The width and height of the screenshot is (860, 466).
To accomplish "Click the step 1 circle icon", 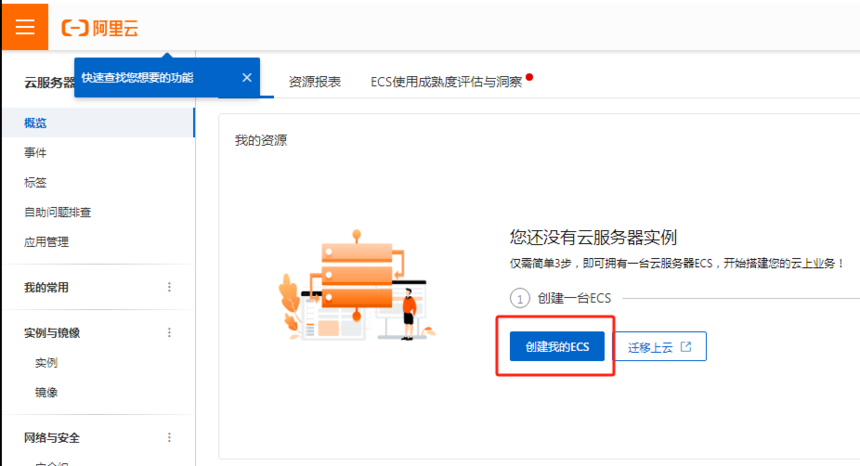I will coord(520,299).
